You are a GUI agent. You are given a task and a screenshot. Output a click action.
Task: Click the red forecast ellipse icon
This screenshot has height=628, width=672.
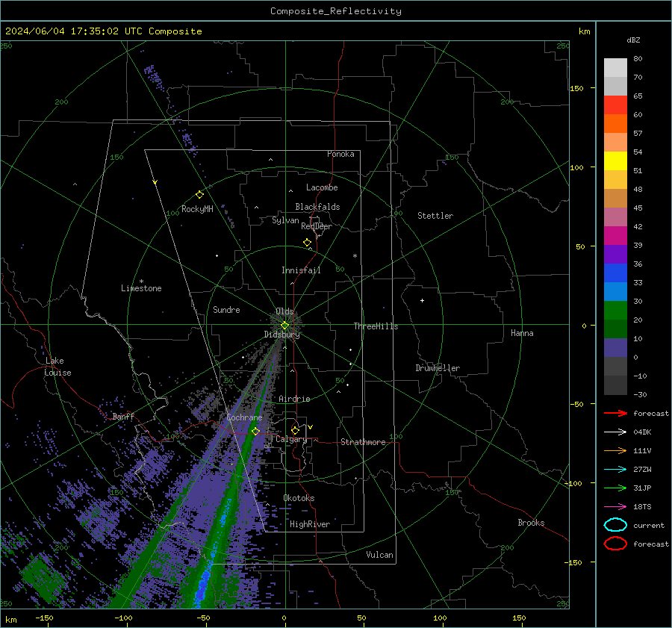point(615,544)
